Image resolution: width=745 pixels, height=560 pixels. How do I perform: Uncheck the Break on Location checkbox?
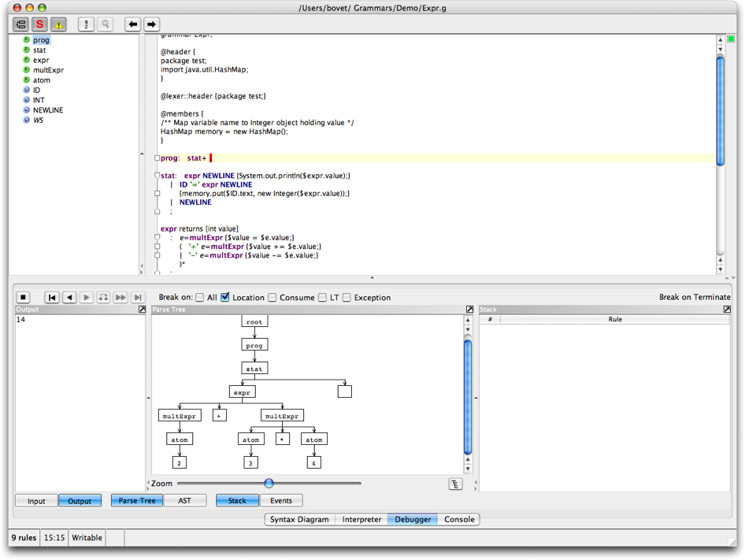[225, 298]
